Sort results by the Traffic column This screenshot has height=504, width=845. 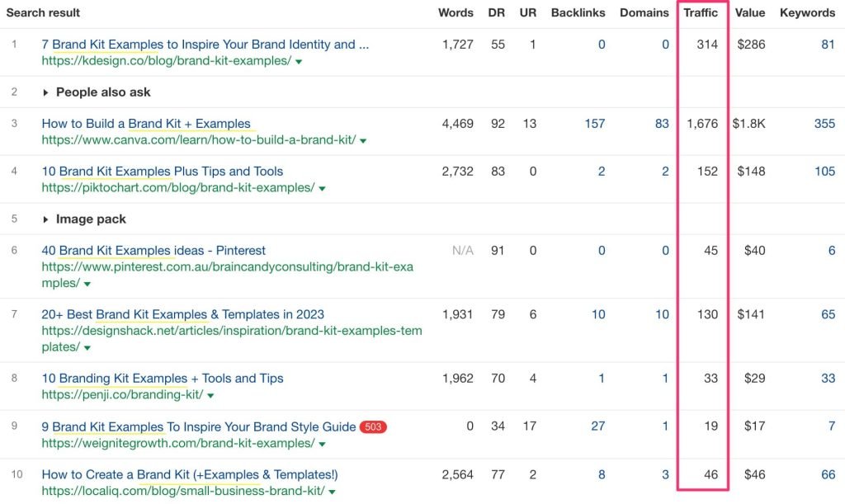pyautogui.click(x=702, y=12)
